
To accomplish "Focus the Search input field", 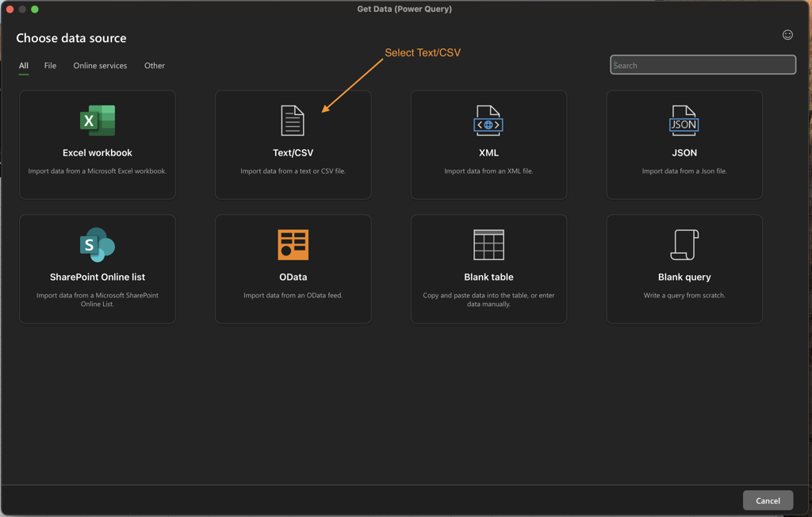I will [x=703, y=65].
